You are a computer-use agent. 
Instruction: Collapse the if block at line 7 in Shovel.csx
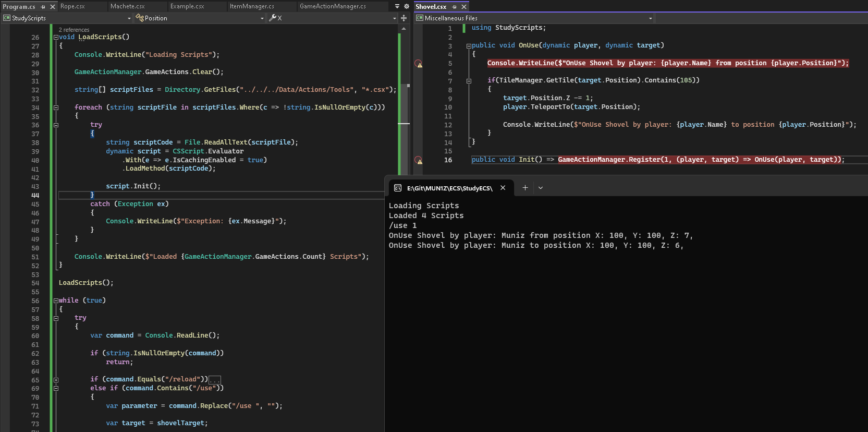(469, 81)
